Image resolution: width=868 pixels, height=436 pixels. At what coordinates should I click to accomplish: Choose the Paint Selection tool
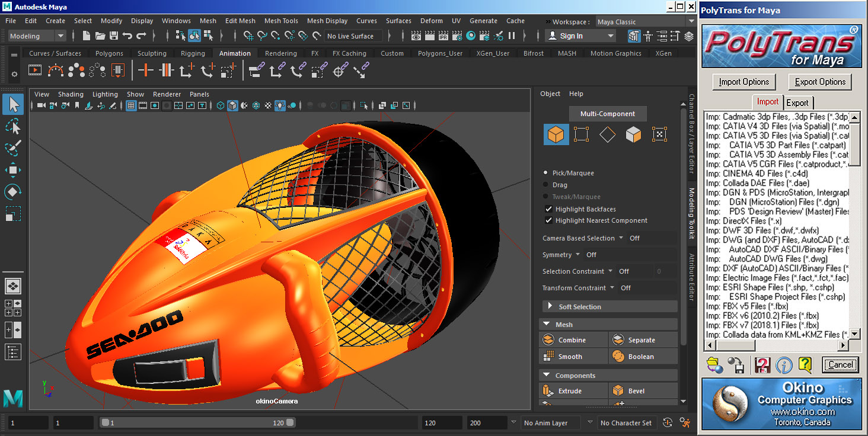[13, 148]
